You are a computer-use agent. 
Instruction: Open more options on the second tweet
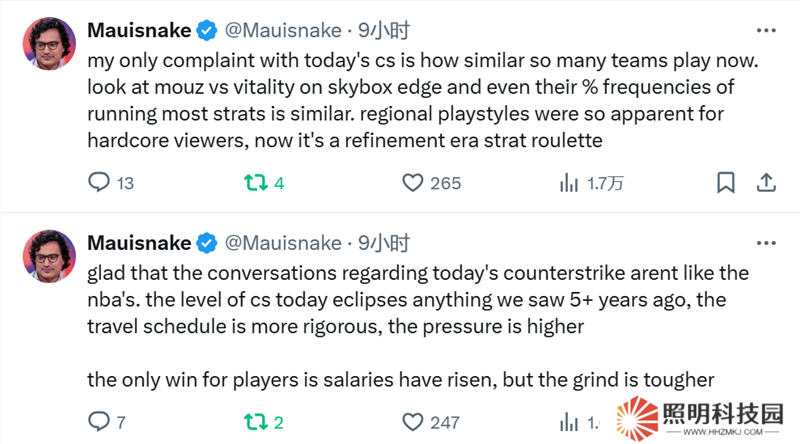click(765, 242)
